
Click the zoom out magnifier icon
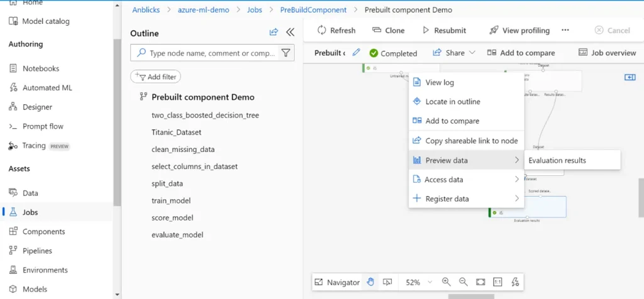(x=463, y=282)
